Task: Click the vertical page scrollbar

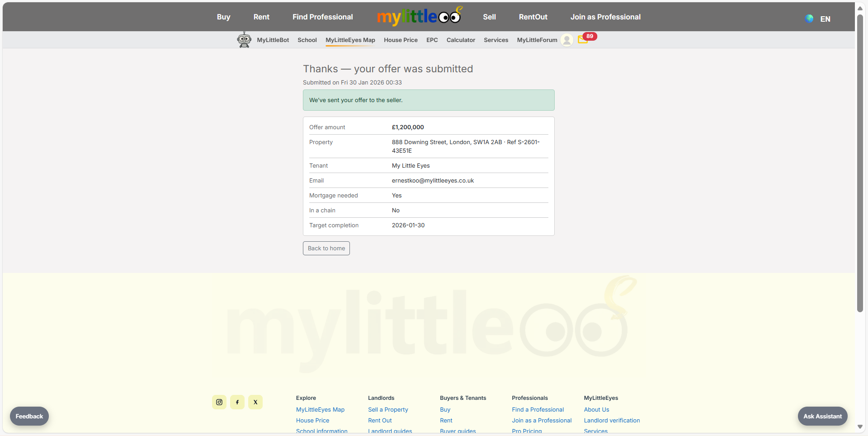Action: coord(860,163)
